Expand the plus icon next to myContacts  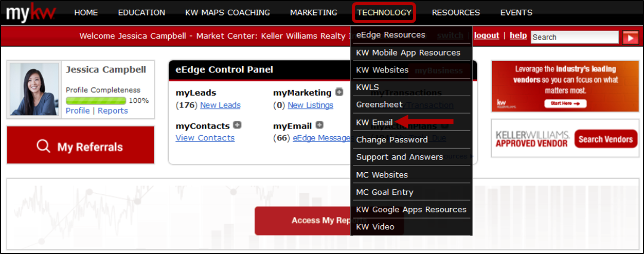coord(237,125)
